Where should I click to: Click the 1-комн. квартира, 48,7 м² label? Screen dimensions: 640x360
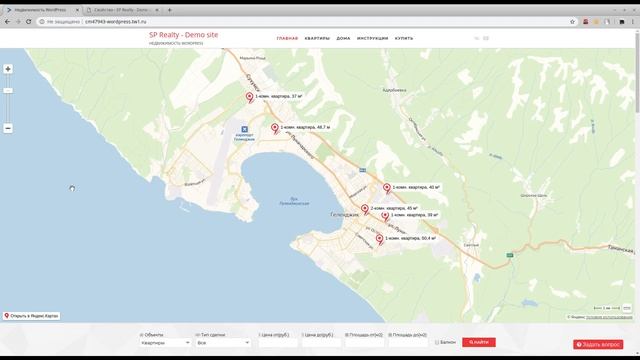pos(305,127)
